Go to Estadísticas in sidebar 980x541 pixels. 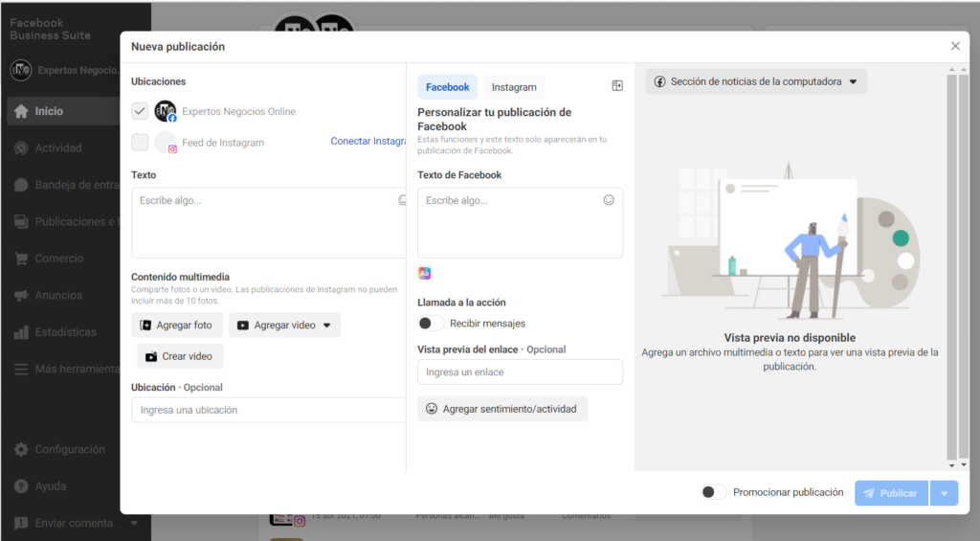[x=66, y=332]
